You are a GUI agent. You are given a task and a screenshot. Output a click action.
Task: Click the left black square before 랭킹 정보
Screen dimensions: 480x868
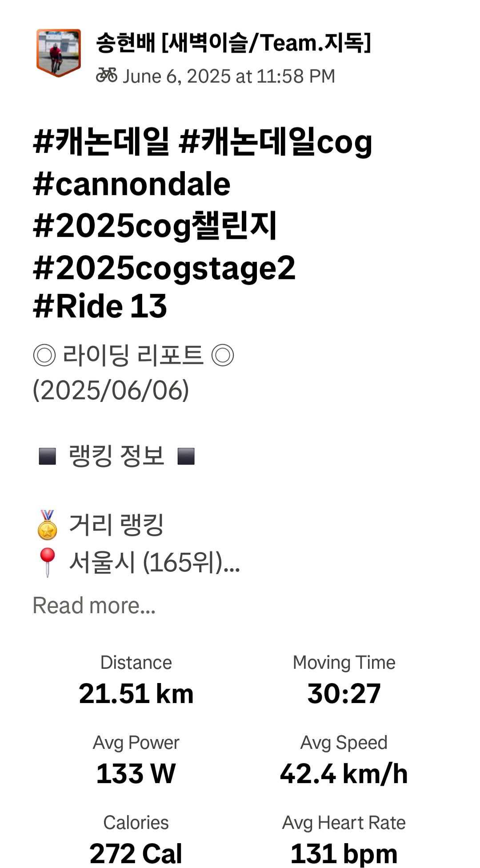click(x=48, y=456)
